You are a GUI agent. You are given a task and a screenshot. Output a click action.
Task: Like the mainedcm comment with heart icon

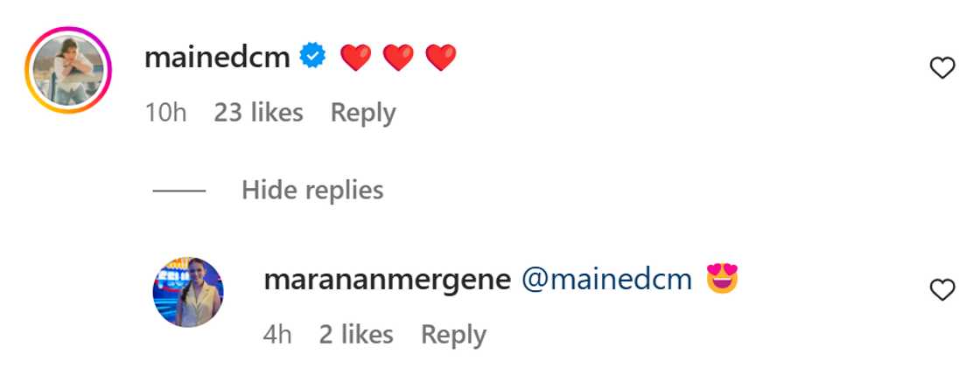[x=941, y=67]
